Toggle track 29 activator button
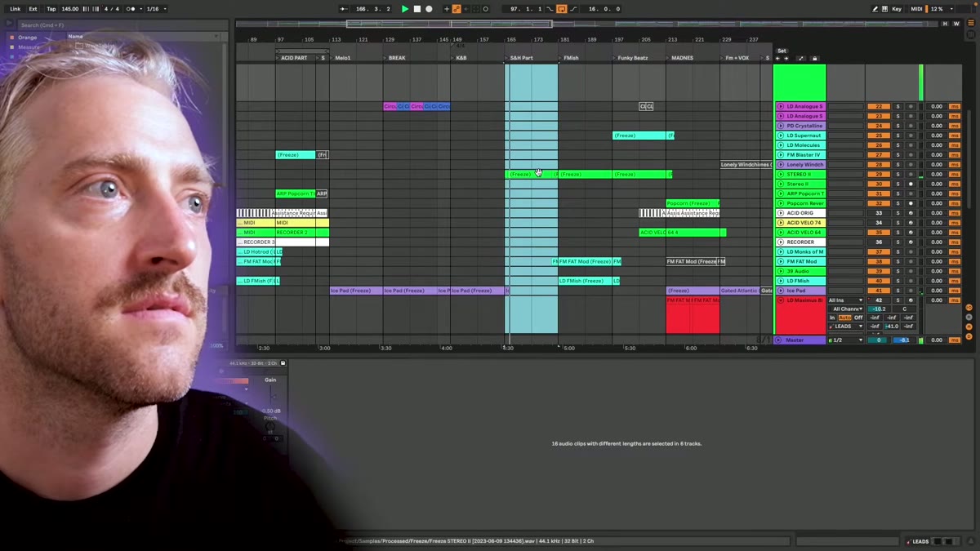The height and width of the screenshot is (551, 980). 879,175
